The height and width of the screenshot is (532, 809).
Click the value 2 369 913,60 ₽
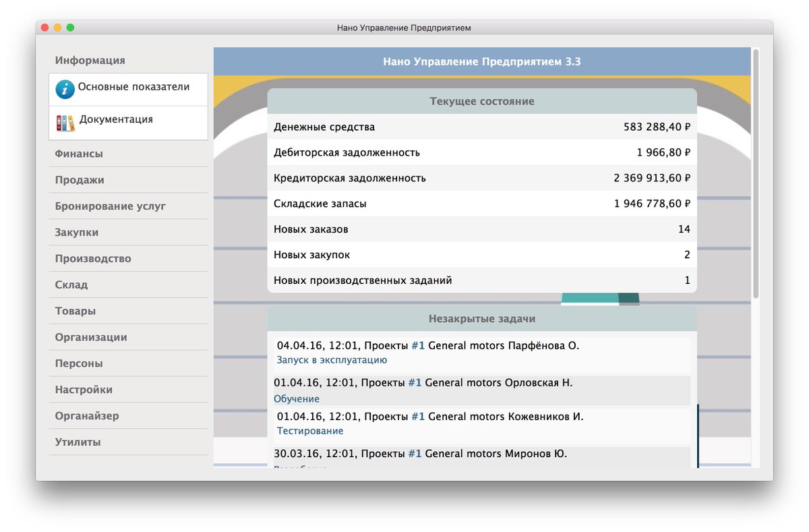point(652,178)
